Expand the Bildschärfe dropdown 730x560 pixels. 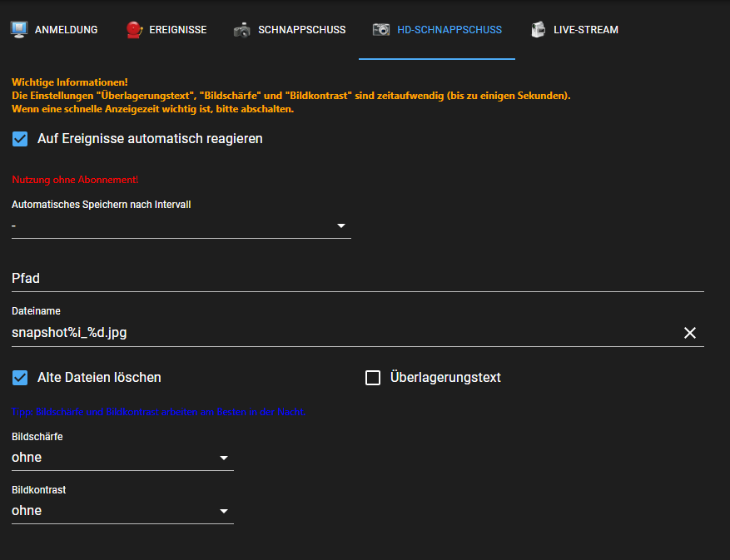[122, 458]
